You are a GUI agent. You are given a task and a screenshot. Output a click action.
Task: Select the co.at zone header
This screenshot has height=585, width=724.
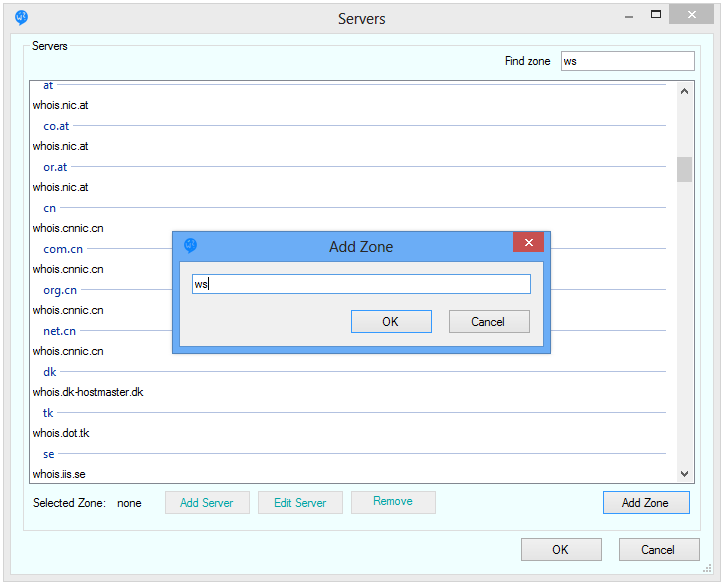tap(56, 126)
